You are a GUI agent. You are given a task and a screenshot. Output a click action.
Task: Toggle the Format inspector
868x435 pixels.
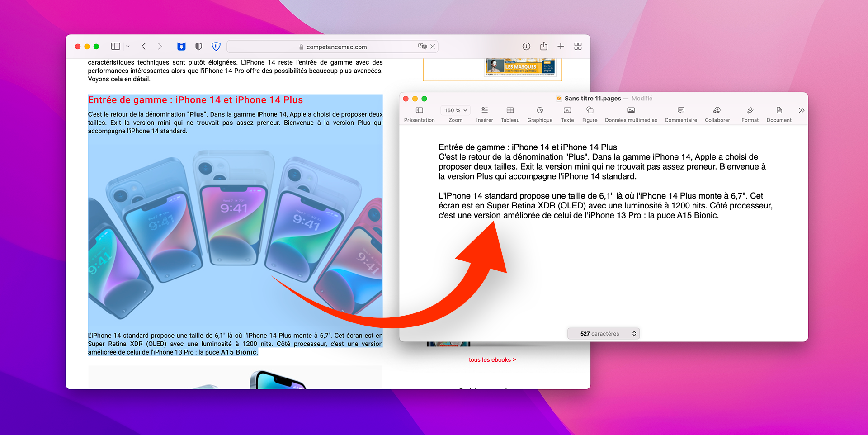click(750, 115)
